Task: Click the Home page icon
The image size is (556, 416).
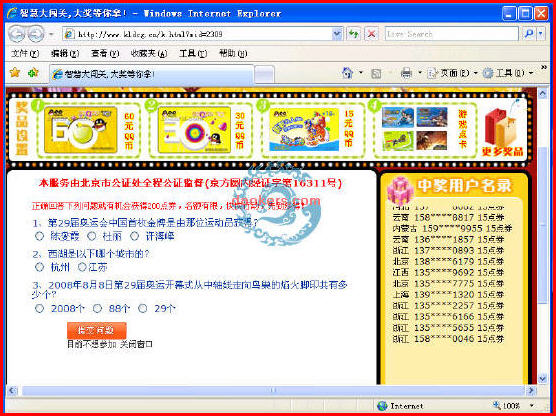Action: tap(348, 73)
